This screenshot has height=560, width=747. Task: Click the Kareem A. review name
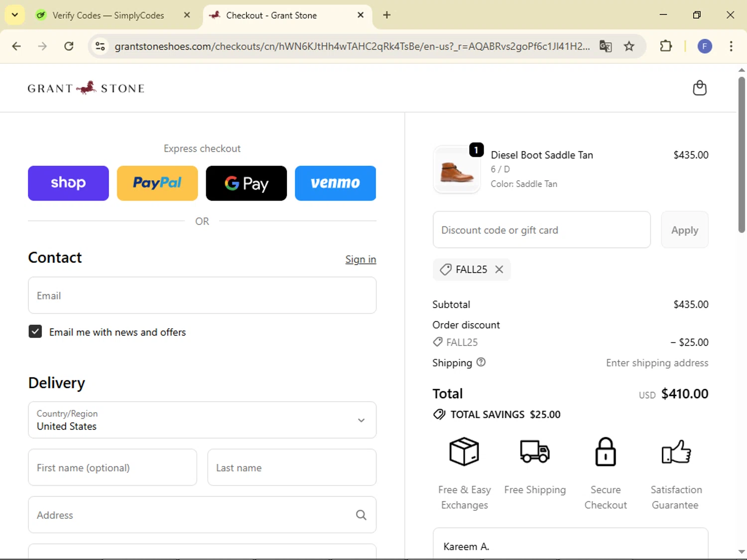click(x=466, y=547)
